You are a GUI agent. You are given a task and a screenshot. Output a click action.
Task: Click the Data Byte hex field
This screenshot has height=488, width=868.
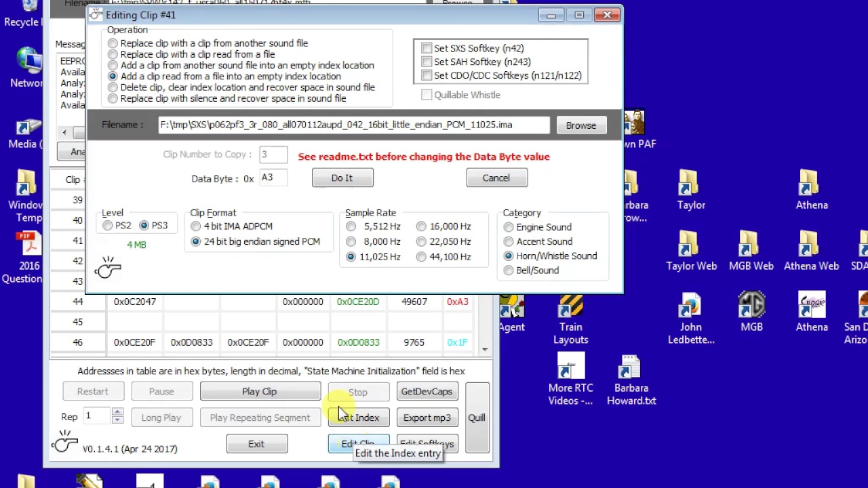tap(273, 178)
